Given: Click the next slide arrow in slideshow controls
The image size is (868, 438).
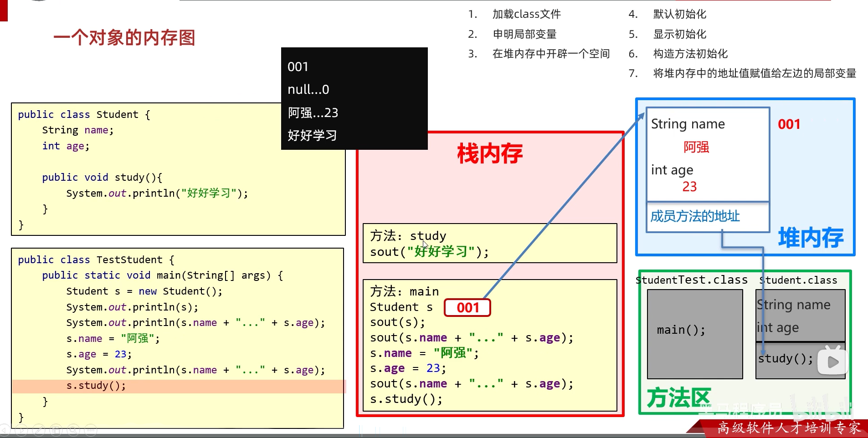Looking at the screenshot, I should [21, 429].
